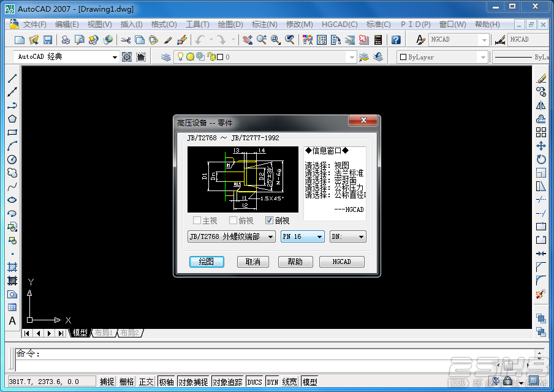Click the Plot print icon
Viewport: 554px width, 392px height.
tap(66, 40)
